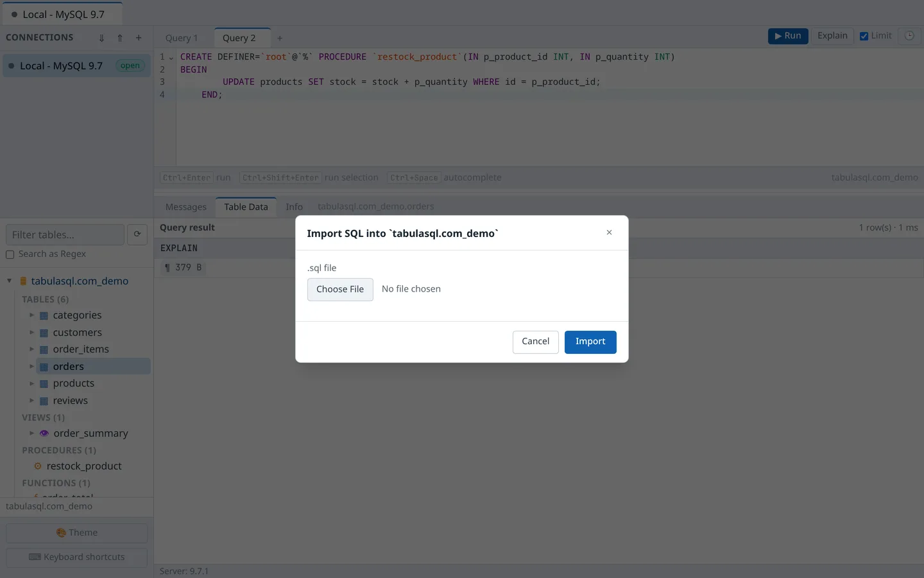924x578 pixels.
Task: Click the FUNCTIONS (1) section heading
Action: click(56, 483)
